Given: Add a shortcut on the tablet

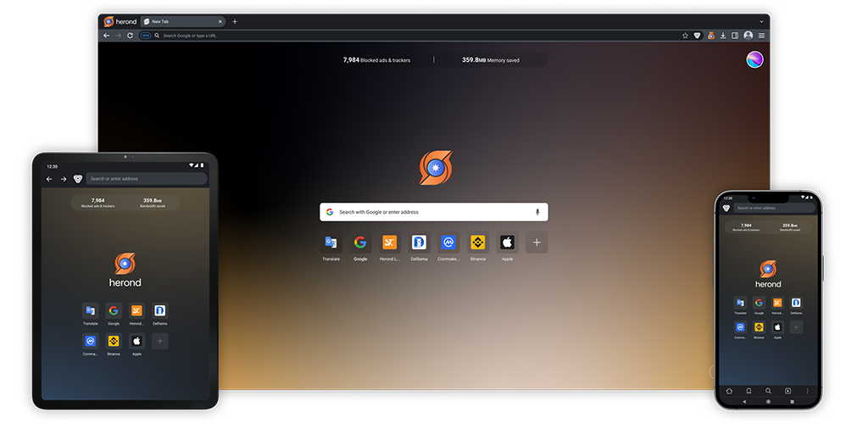Looking at the screenshot, I should (160, 342).
